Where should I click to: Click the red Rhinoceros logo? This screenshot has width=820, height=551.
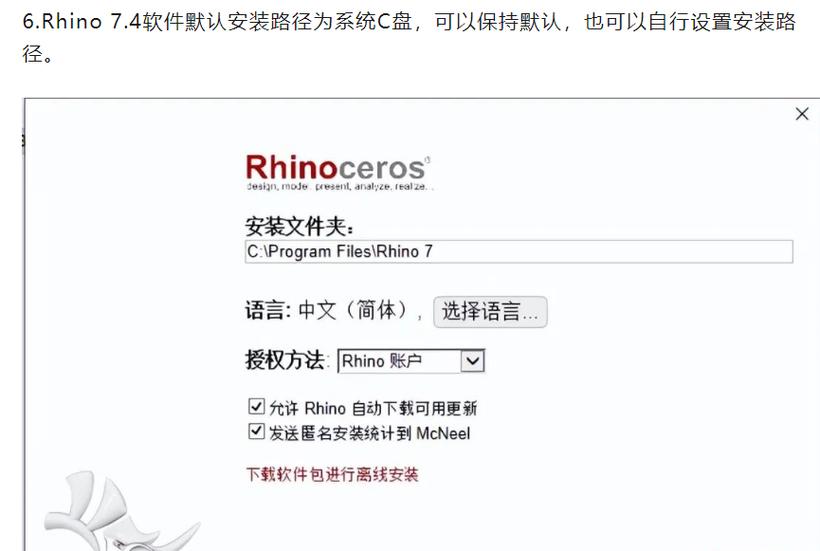(335, 167)
